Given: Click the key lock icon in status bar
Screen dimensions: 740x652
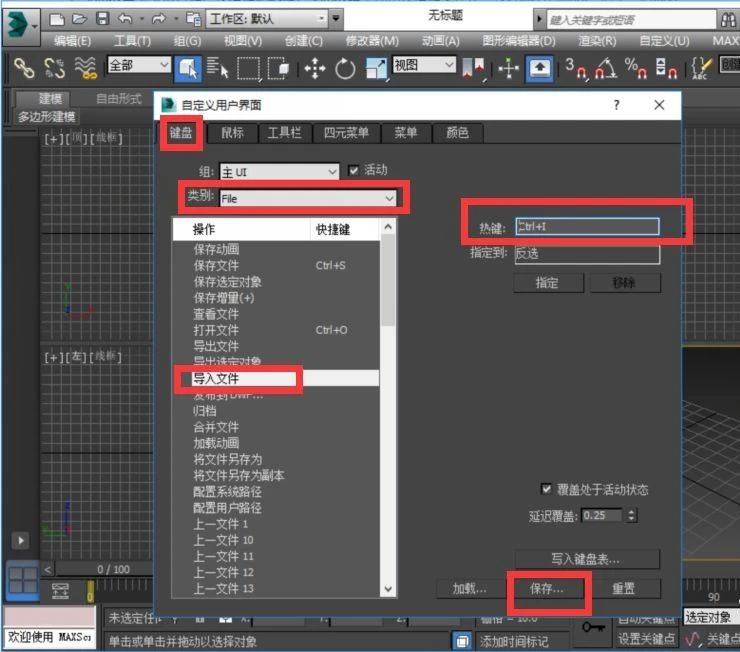Looking at the screenshot, I should pos(593,627).
